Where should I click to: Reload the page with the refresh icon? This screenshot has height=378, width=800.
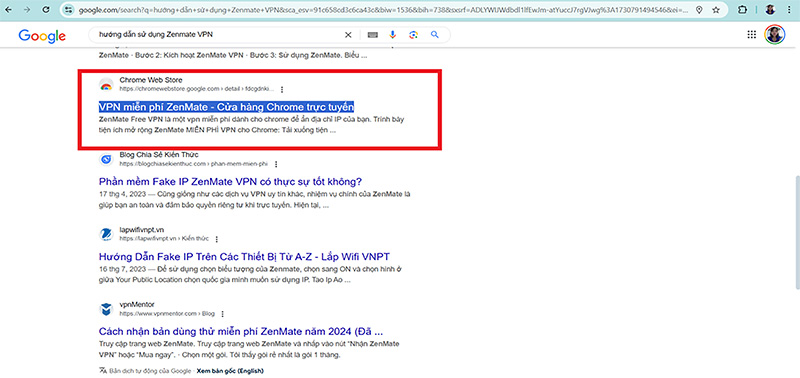(46, 10)
